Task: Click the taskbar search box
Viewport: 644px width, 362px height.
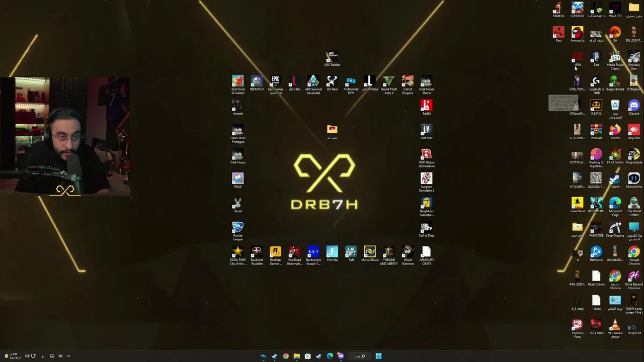Action: (360, 356)
